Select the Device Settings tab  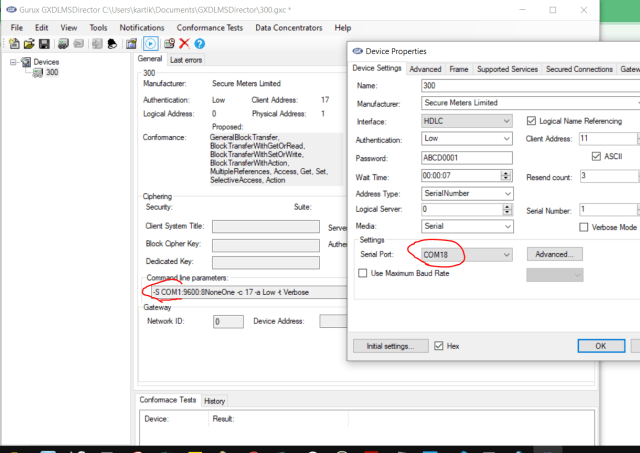[x=377, y=68]
